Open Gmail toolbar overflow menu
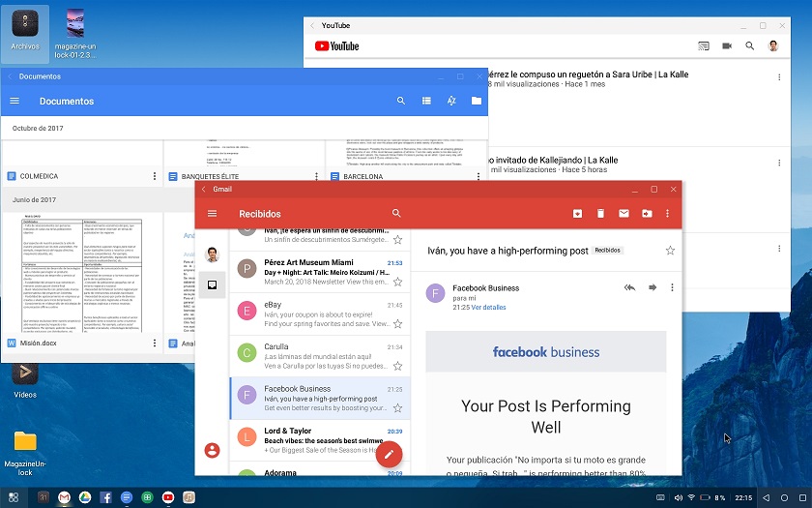 [x=668, y=214]
